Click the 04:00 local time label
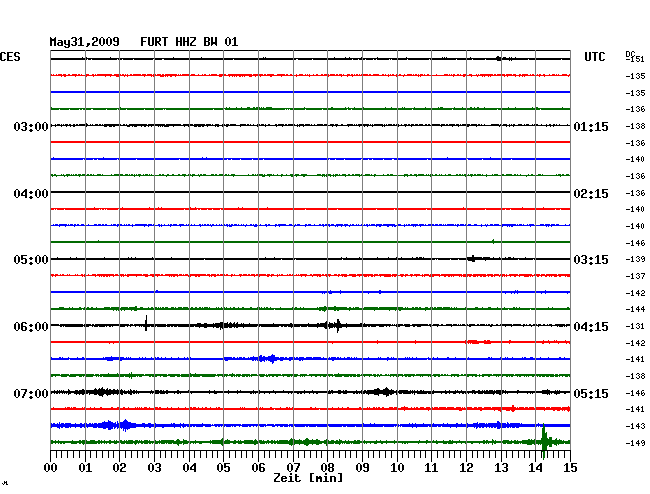The width and height of the screenshot is (650, 494). coord(31,194)
